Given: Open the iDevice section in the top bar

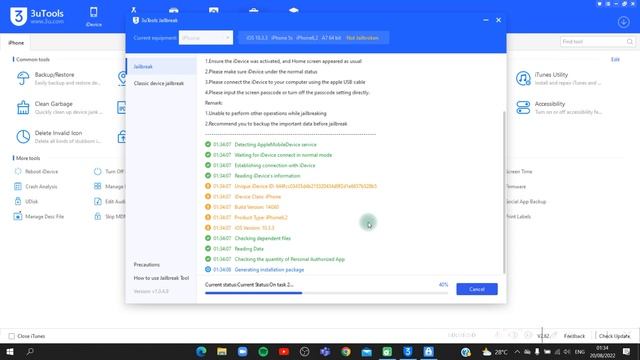Looking at the screenshot, I should pos(93,17).
